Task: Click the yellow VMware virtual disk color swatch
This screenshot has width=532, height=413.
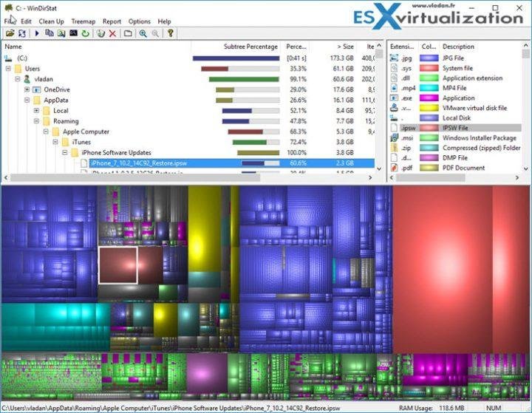Action: (x=429, y=107)
